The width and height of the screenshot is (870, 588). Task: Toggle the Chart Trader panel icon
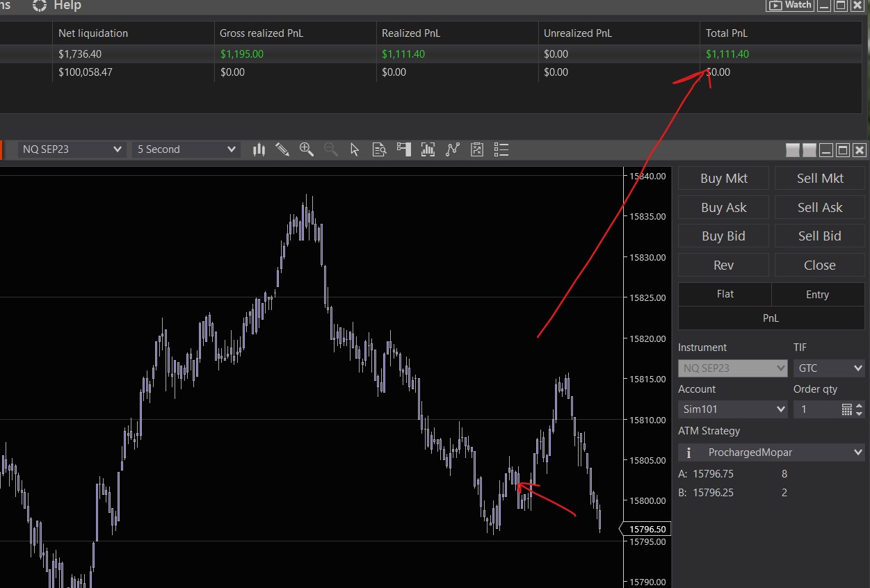click(403, 149)
